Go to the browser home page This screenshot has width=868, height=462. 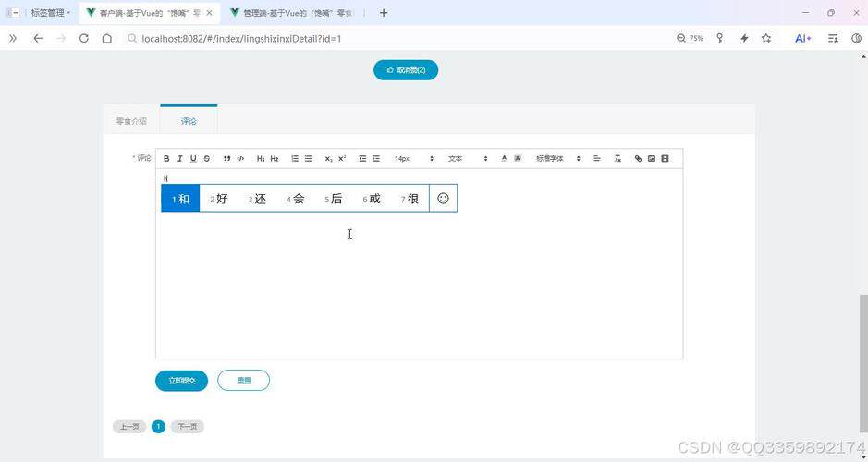point(107,38)
